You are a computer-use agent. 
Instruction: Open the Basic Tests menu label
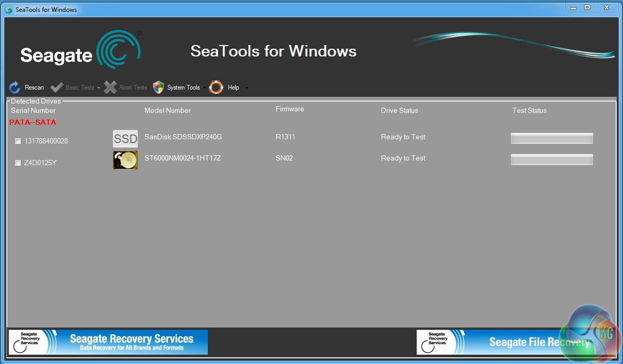80,88
